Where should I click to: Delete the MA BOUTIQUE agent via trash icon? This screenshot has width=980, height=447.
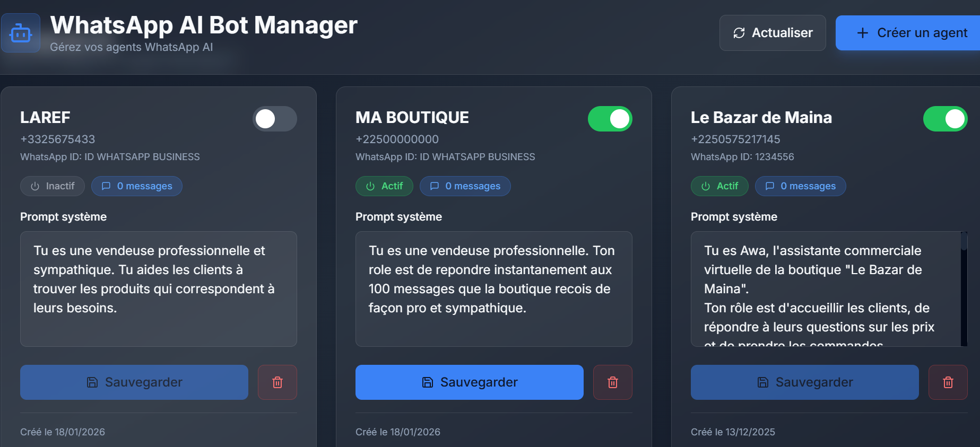point(612,382)
